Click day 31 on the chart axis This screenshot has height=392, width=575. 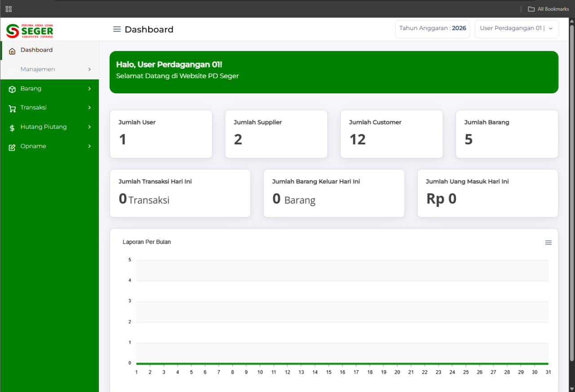coord(548,372)
